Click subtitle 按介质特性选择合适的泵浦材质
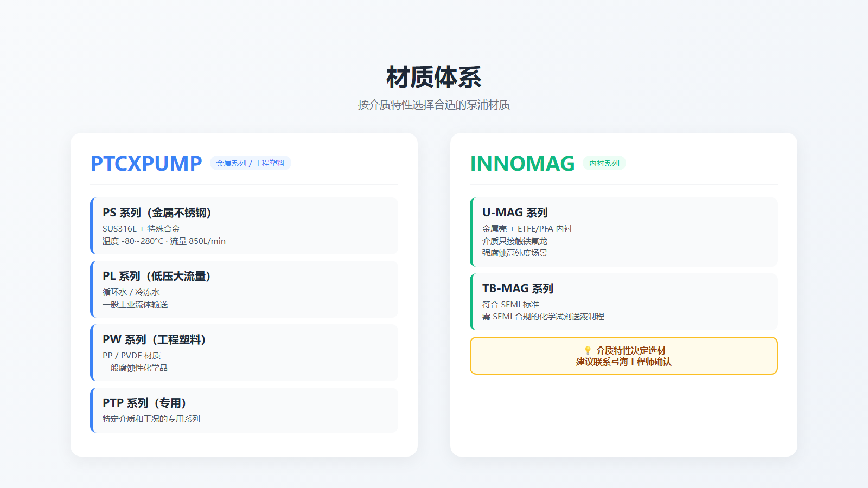 coord(434,105)
